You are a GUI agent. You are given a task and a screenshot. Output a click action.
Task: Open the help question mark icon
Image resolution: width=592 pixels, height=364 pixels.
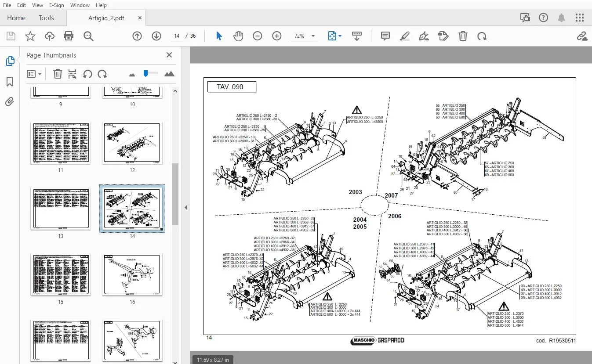(x=544, y=18)
